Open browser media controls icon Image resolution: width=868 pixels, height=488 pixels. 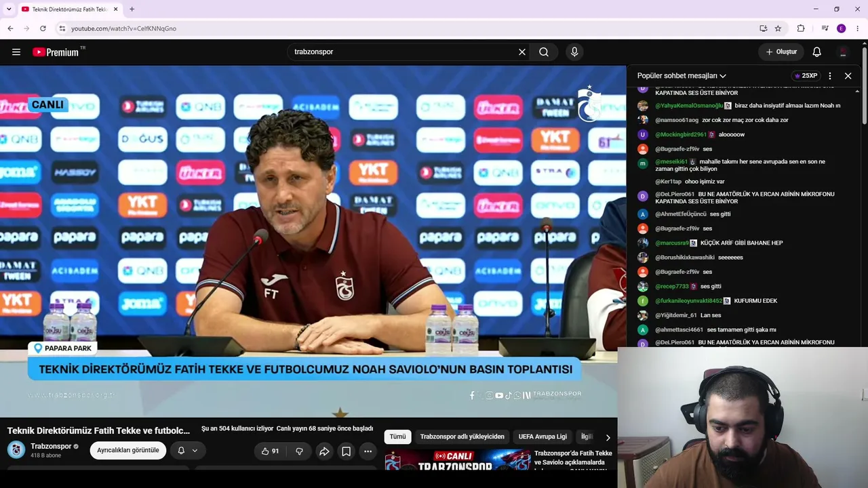[825, 28]
